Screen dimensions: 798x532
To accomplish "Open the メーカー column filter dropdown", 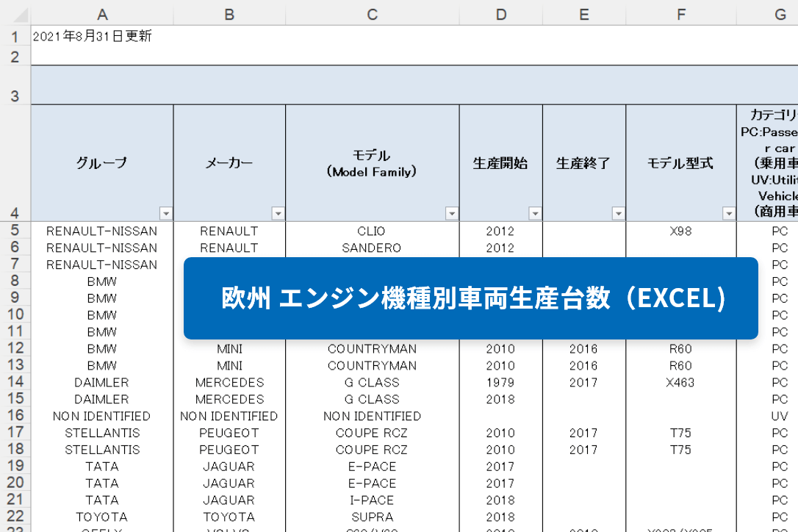I will (278, 213).
